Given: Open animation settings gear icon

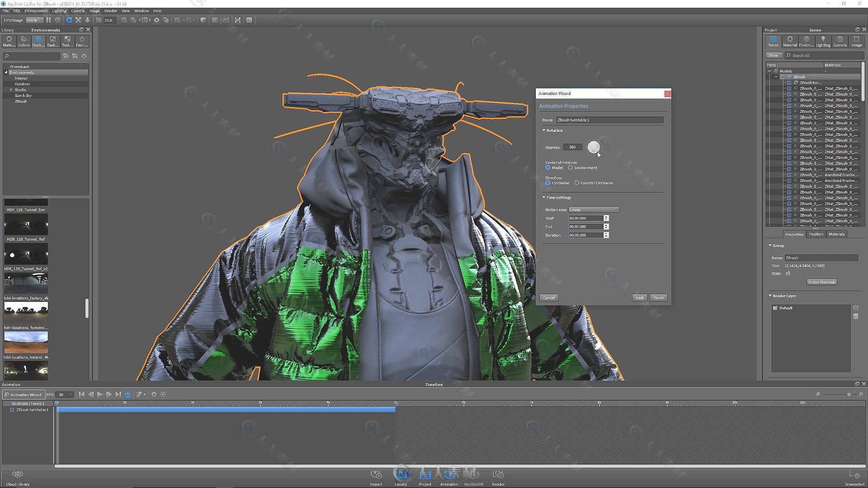Looking at the screenshot, I should (x=154, y=394).
